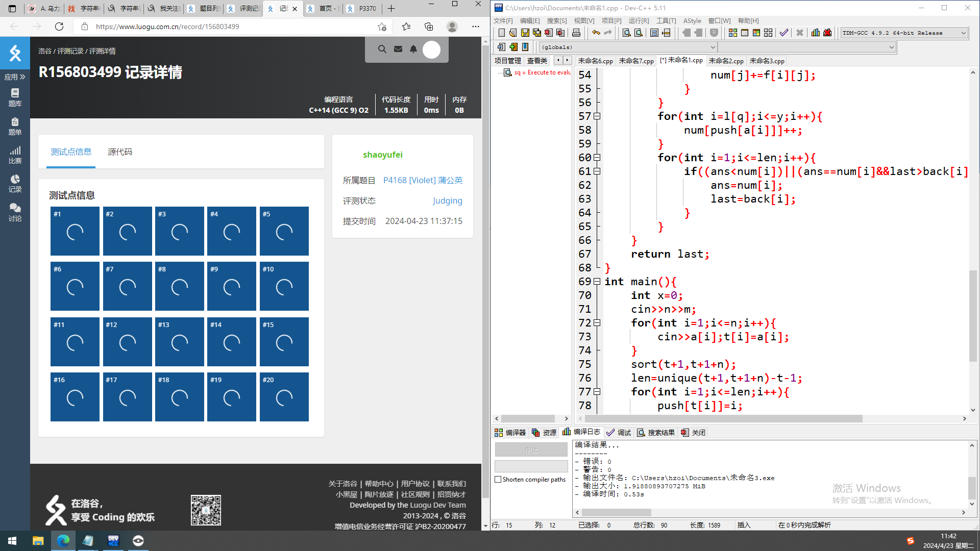The image size is (980, 551).
Task: Click test point #1 tile
Action: 75,231
